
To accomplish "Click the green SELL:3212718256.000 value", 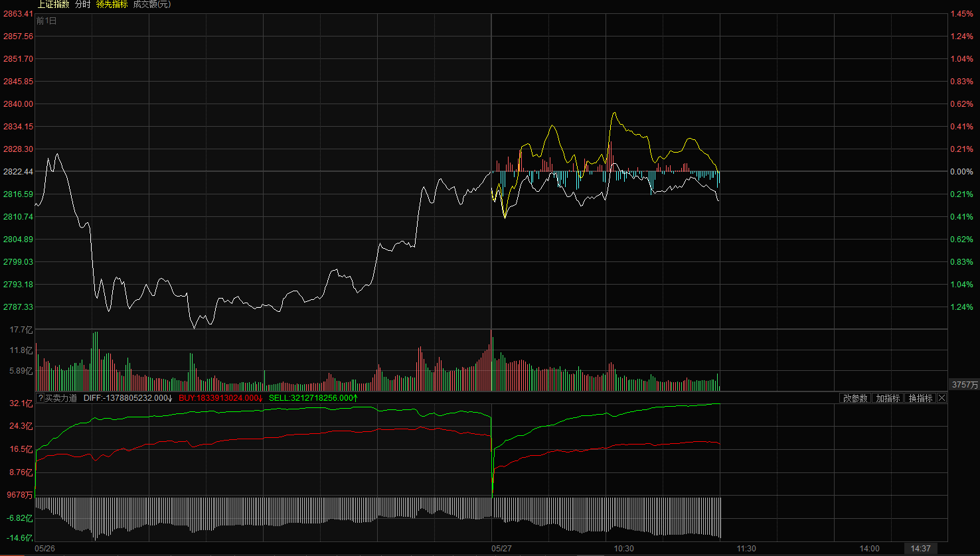I will pos(313,398).
